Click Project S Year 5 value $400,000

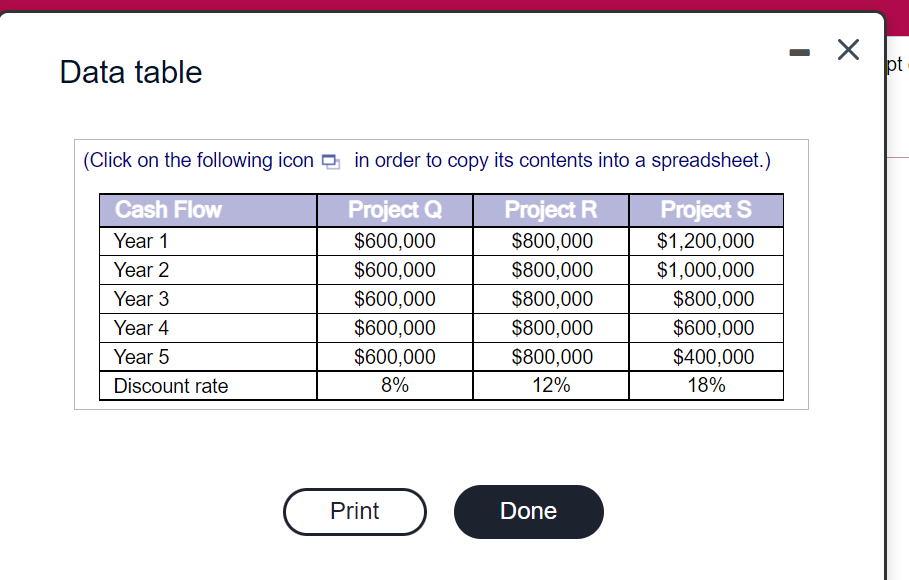coord(714,357)
